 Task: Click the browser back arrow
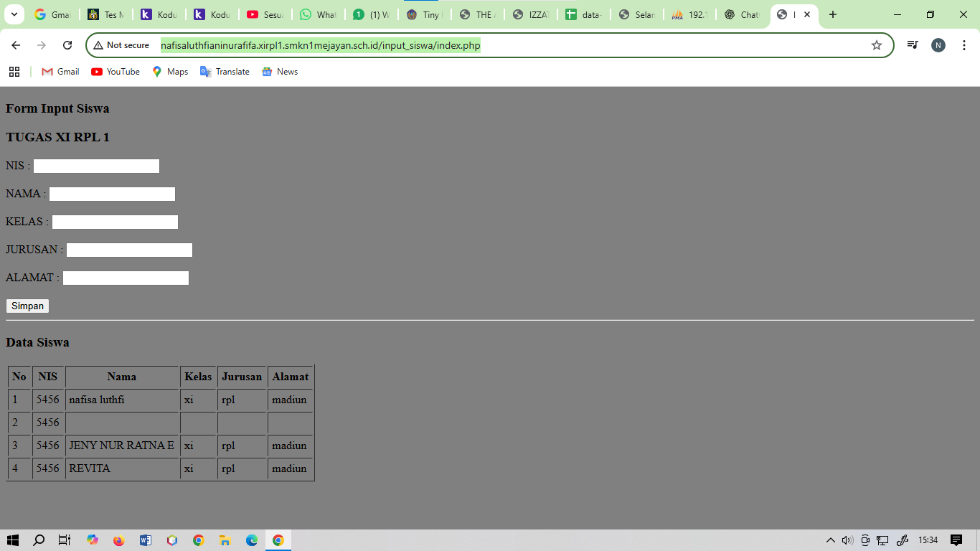pos(16,45)
